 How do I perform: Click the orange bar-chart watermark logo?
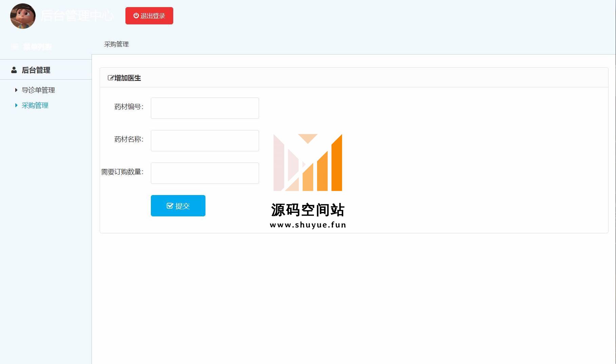tap(307, 163)
